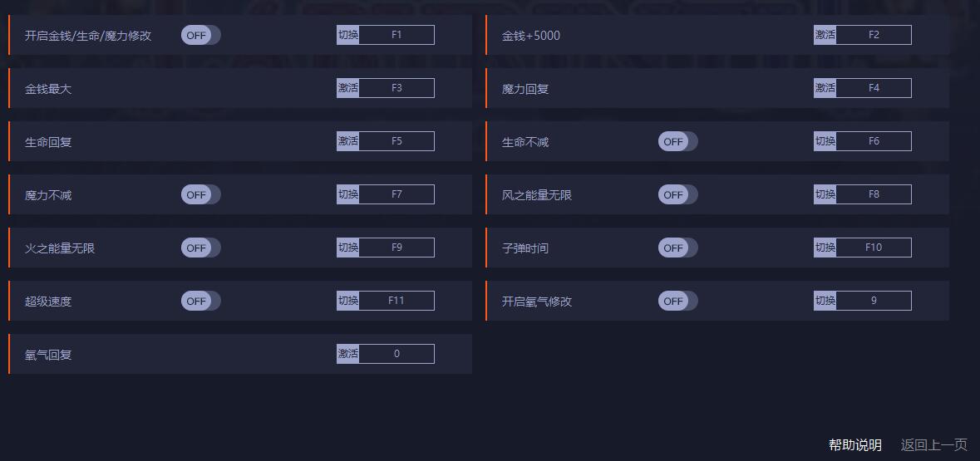Click 返回上一页 to go back
Viewport: 980px width, 461px height.
[933, 445]
